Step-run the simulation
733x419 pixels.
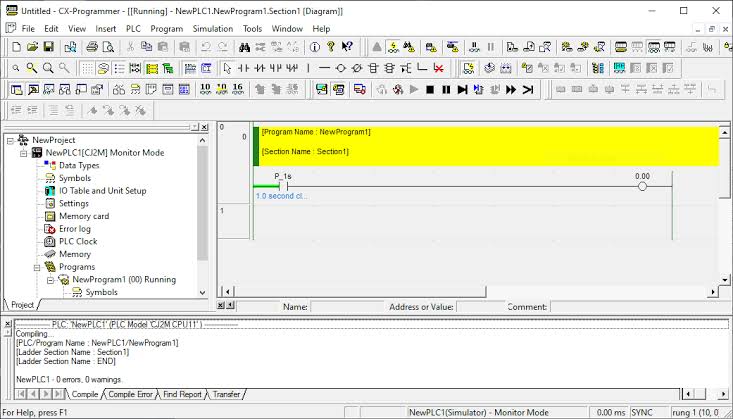tap(462, 89)
